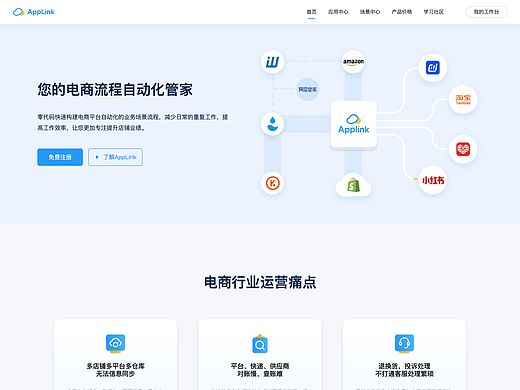Click the 对账慢、查账难 card title
The width and height of the screenshot is (520, 390).
[x=260, y=374]
